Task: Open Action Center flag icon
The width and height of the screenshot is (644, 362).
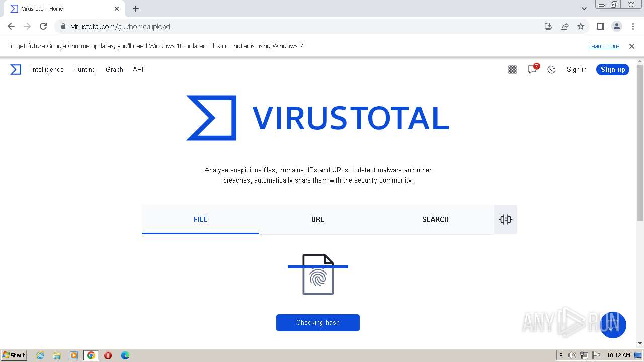Action: (596, 355)
